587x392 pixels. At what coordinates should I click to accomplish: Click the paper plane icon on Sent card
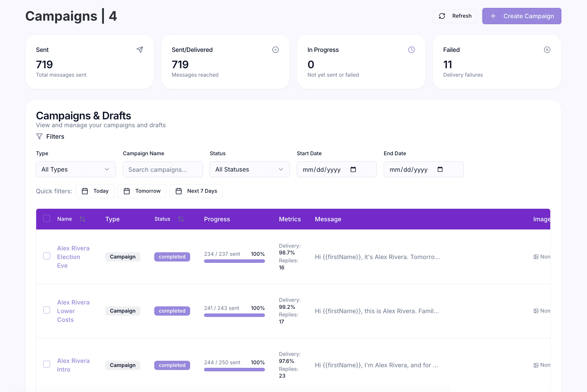140,49
